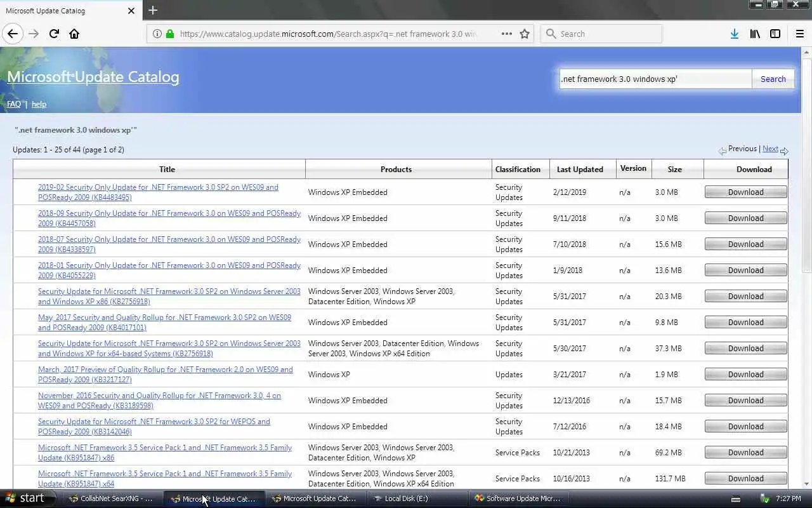Close the Microsoft Update Catalog tab

[x=131, y=11]
